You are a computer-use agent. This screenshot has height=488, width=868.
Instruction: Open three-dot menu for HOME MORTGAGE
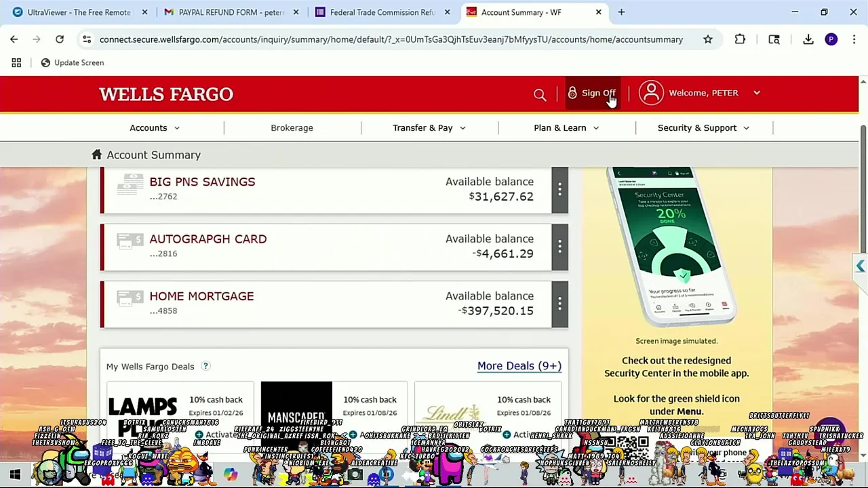(559, 304)
